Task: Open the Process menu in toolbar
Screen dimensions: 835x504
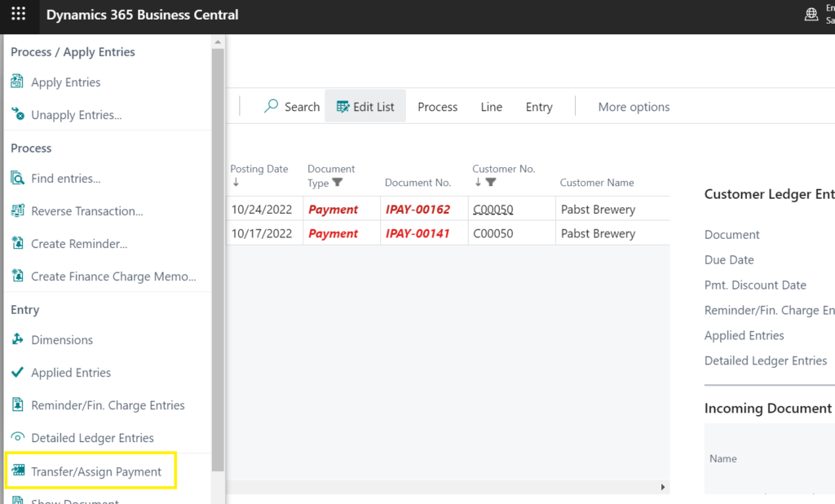Action: coord(437,107)
